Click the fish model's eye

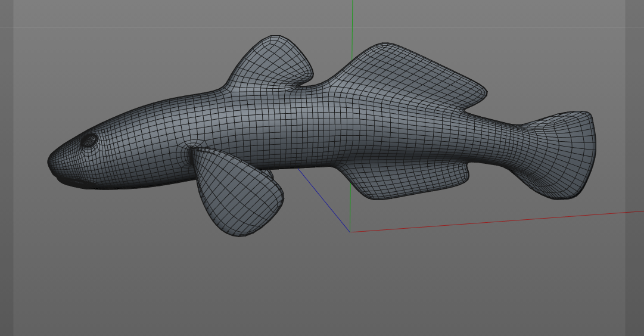pos(88,141)
